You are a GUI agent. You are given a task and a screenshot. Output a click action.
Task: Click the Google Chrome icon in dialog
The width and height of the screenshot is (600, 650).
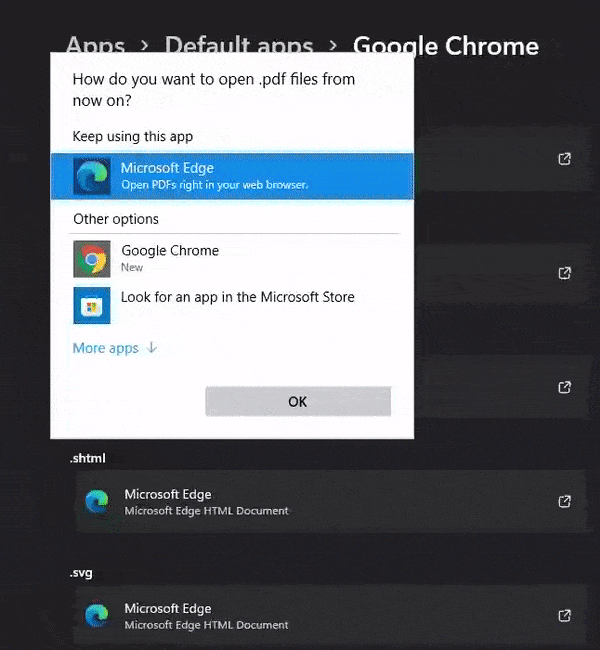[92, 259]
